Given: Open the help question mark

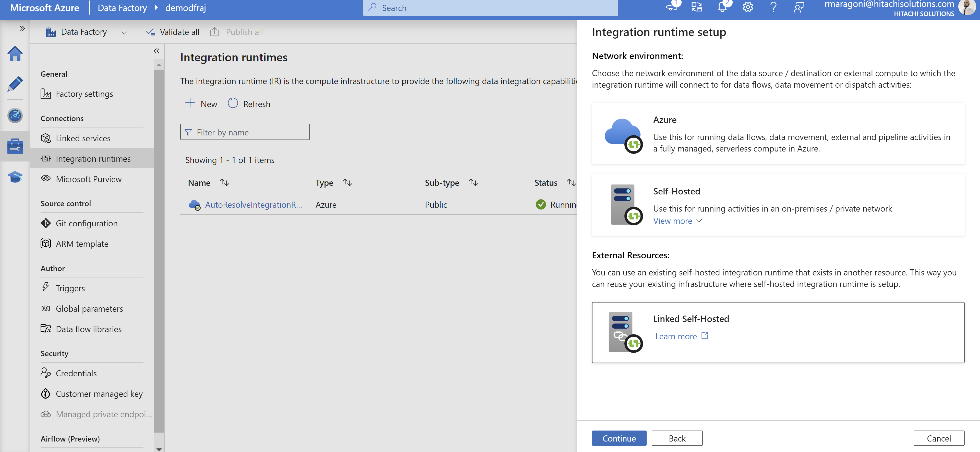Looking at the screenshot, I should tap(773, 7).
